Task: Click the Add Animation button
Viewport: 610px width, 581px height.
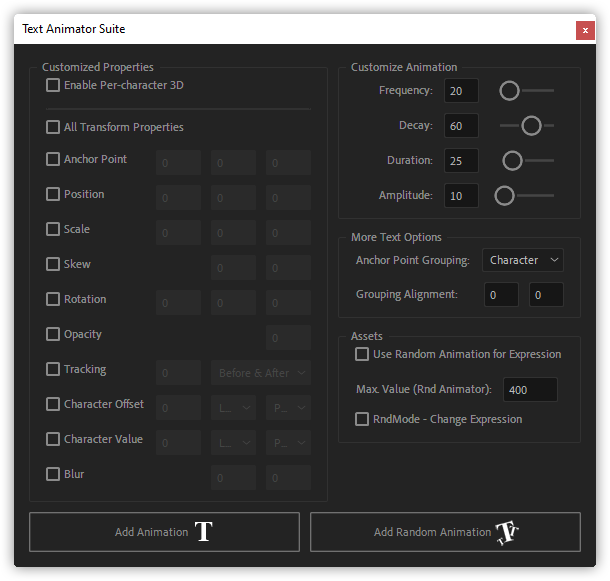Action: coord(164,532)
